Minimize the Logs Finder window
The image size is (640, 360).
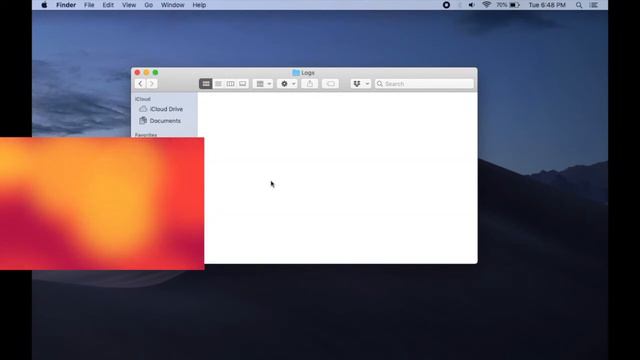point(147,73)
